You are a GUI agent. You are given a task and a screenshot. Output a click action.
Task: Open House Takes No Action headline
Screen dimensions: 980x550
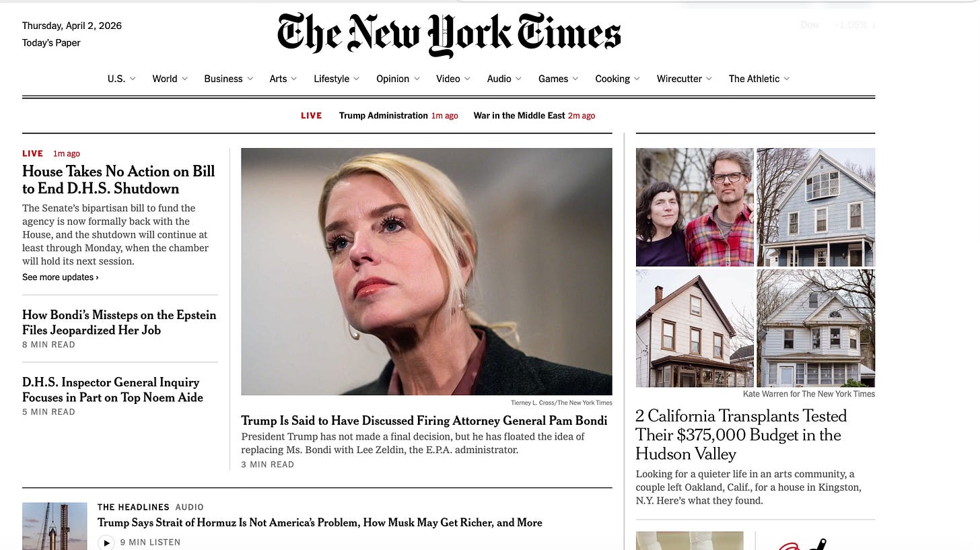coord(118,180)
